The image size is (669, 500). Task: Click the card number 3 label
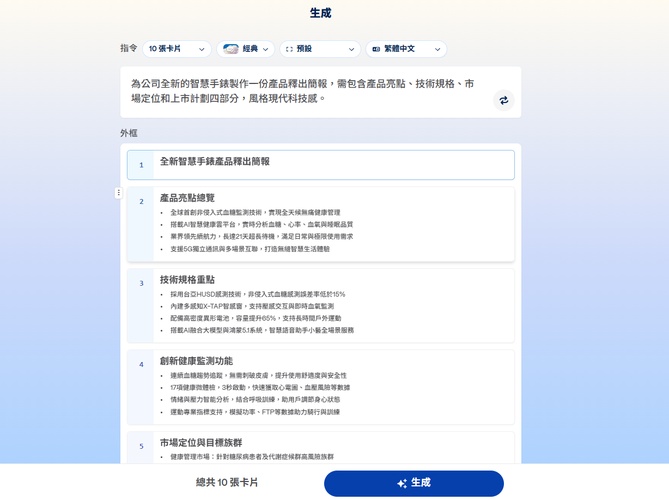[141, 283]
